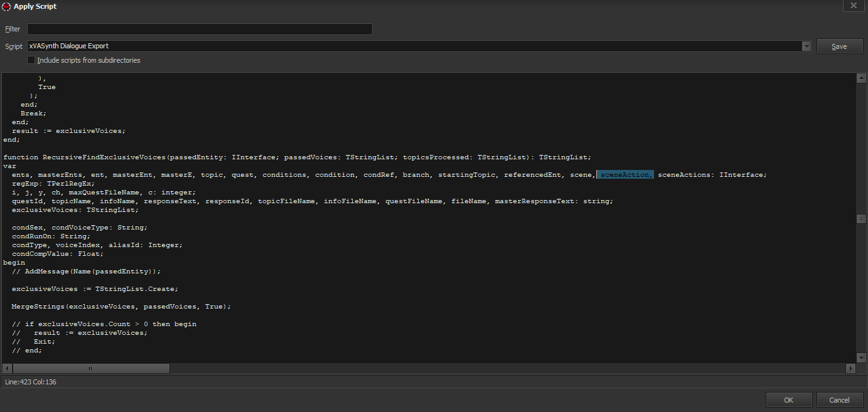Click the '// Exit;' comment line
868x412 pixels.
click(34, 342)
